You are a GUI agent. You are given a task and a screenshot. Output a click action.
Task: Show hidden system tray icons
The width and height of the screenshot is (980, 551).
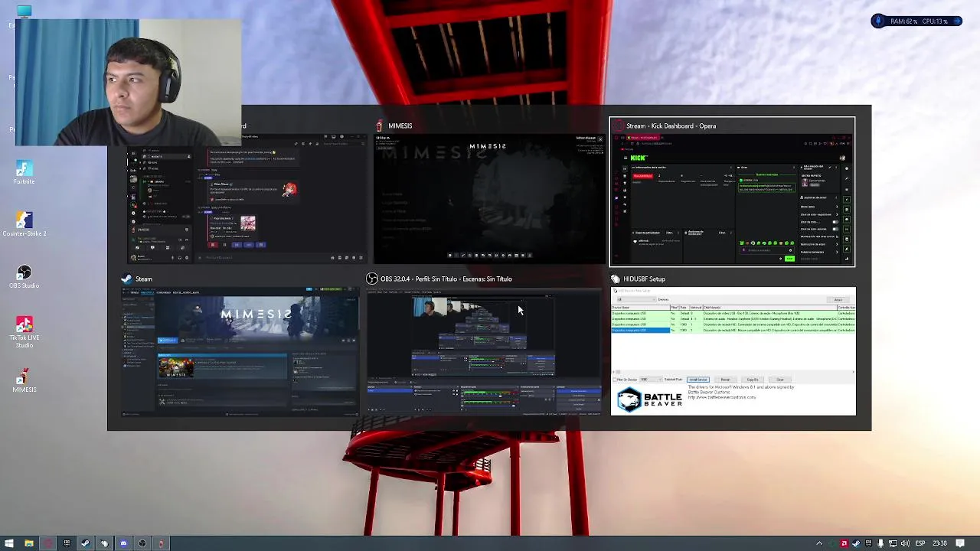pyautogui.click(x=819, y=543)
